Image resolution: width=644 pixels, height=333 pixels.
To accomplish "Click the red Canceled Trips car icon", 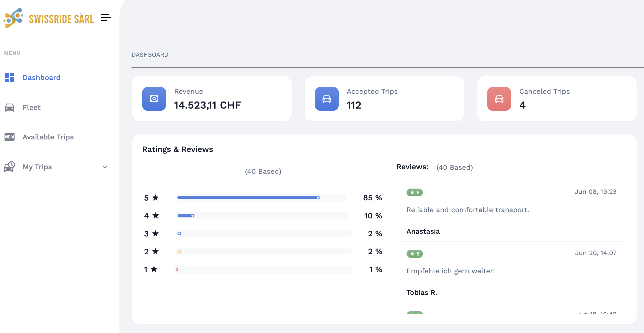I will point(499,99).
